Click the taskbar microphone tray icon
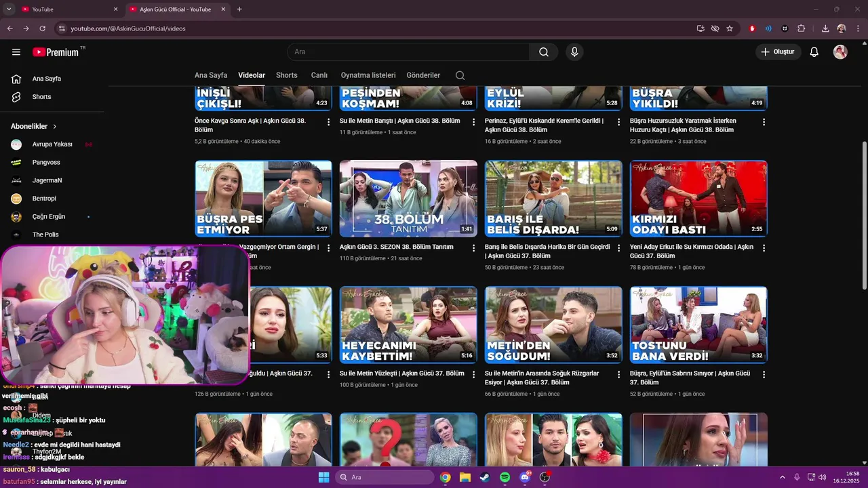This screenshot has width=868, height=488. tap(797, 477)
